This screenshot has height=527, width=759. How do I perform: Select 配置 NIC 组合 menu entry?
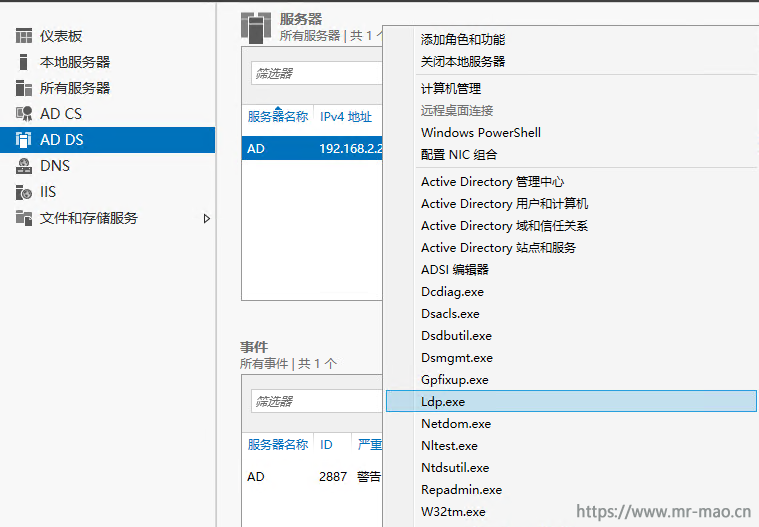(459, 155)
